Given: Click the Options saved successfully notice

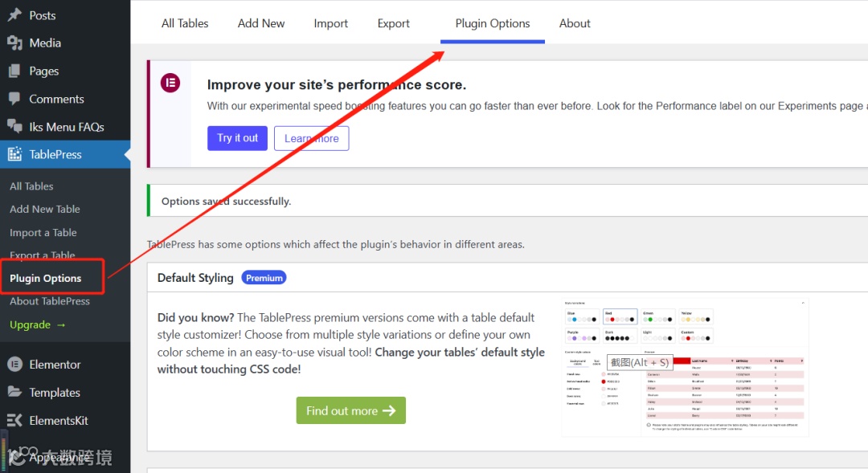Looking at the screenshot, I should (507, 201).
